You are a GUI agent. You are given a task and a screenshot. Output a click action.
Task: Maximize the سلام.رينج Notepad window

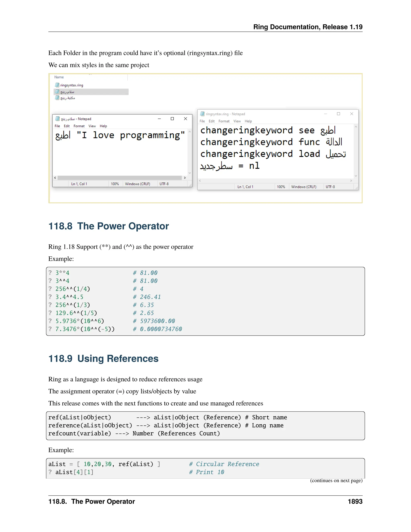[172, 119]
